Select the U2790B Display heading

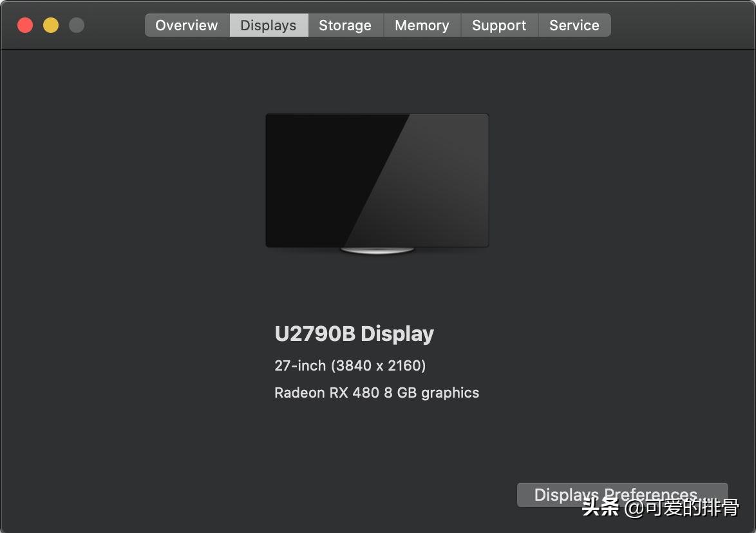354,334
